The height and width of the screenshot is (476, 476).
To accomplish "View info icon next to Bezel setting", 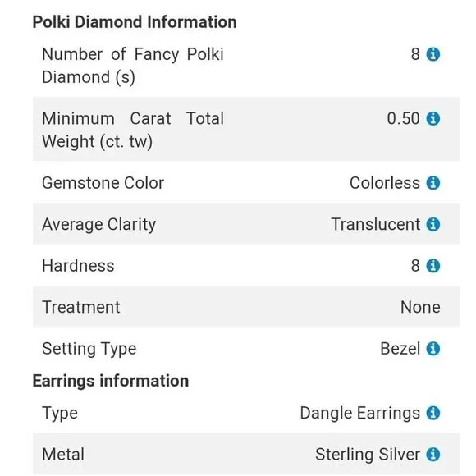I will point(433,349).
